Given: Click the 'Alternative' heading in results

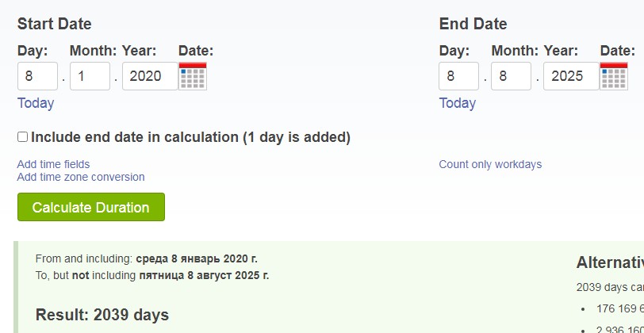Looking at the screenshot, I should point(610,262).
